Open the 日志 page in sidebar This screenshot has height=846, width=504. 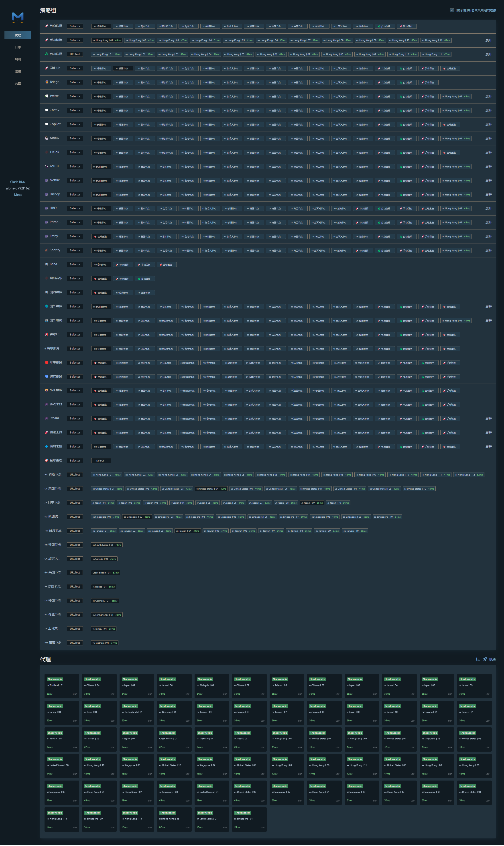[18, 47]
